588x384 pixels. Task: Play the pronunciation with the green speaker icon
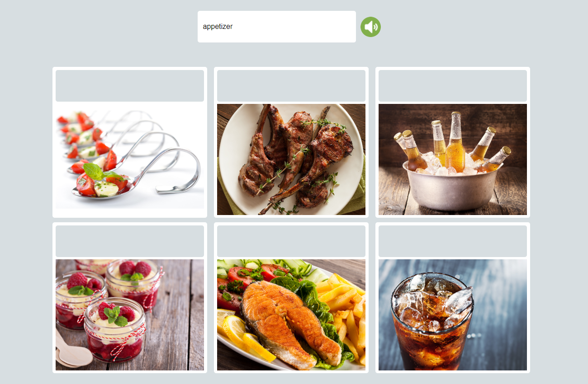(x=370, y=27)
